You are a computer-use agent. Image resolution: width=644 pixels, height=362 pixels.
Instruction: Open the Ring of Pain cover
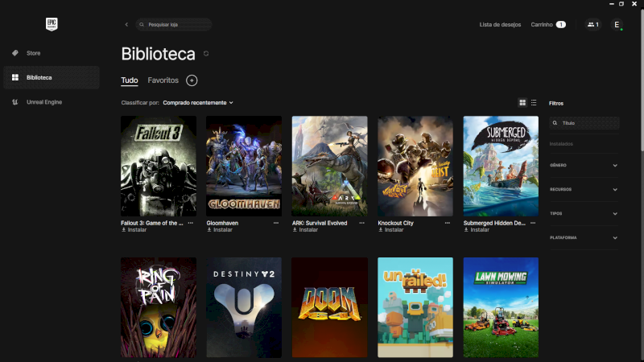tap(159, 307)
